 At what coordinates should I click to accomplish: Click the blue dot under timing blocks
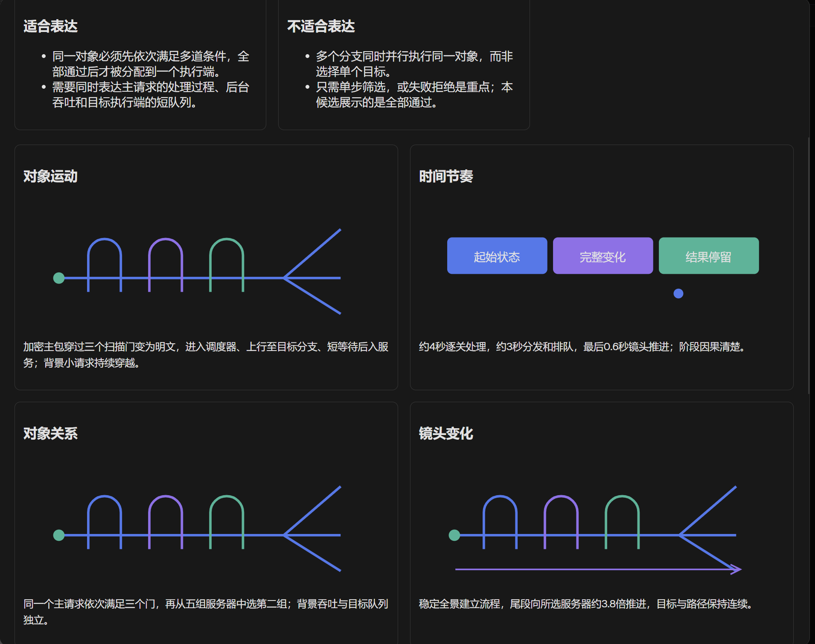[x=678, y=293]
